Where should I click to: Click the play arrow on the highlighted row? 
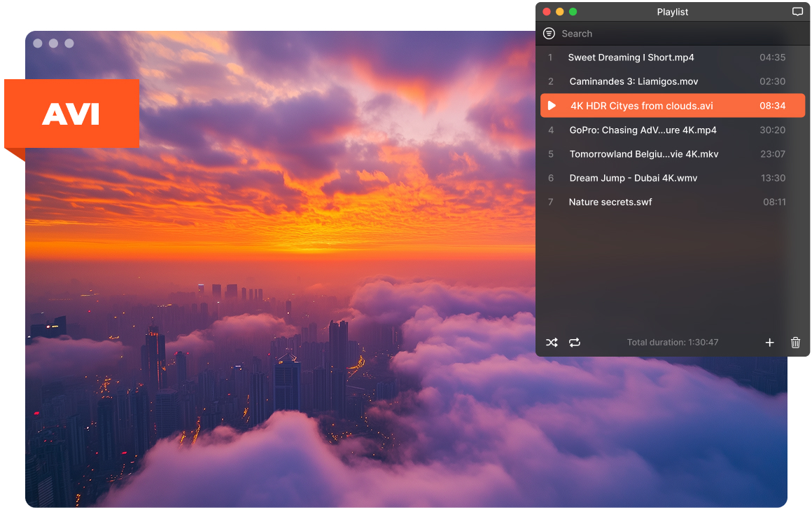point(552,106)
